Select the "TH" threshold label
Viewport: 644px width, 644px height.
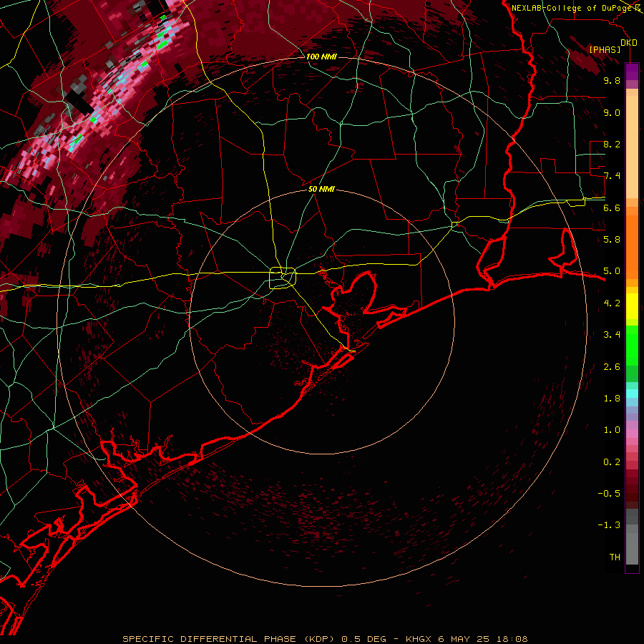click(x=615, y=557)
